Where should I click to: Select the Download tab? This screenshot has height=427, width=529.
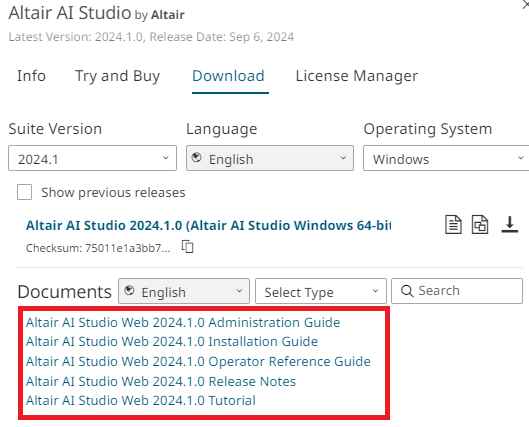228,76
